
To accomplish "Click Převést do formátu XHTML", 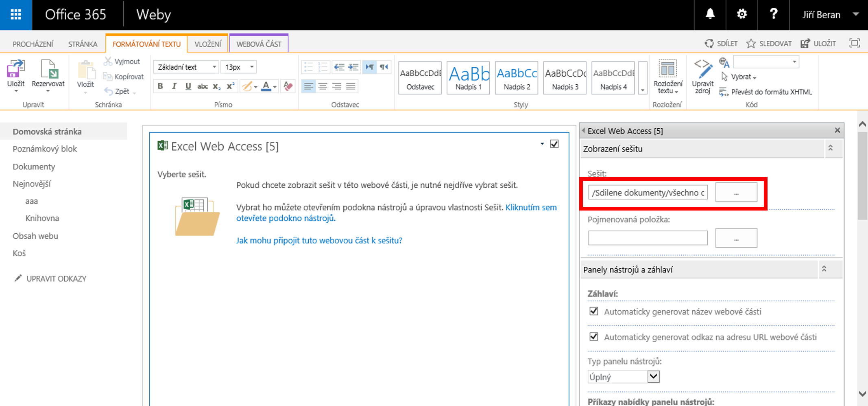I will pyautogui.click(x=765, y=92).
